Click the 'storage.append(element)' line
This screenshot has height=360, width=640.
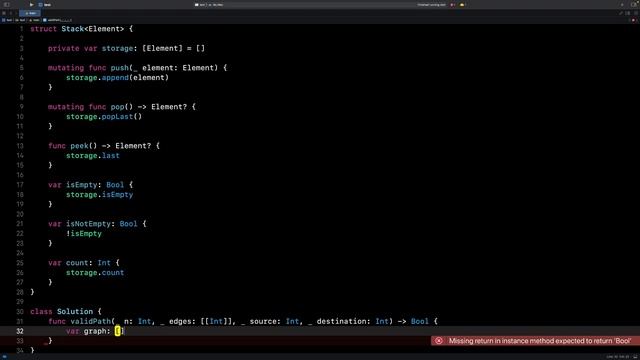[118, 78]
